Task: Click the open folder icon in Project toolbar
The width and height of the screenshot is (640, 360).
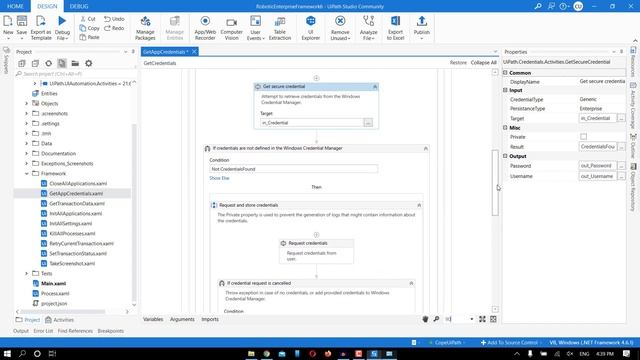Action: click(x=75, y=63)
